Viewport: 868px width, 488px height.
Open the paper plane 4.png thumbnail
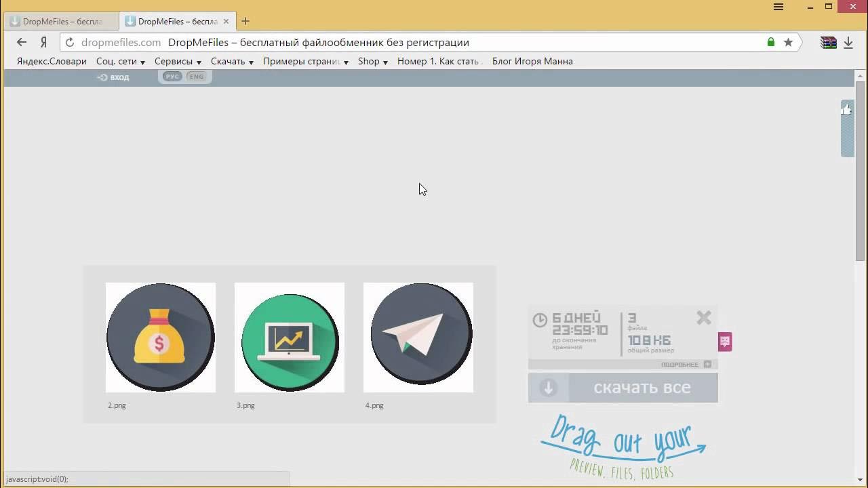[x=418, y=338]
